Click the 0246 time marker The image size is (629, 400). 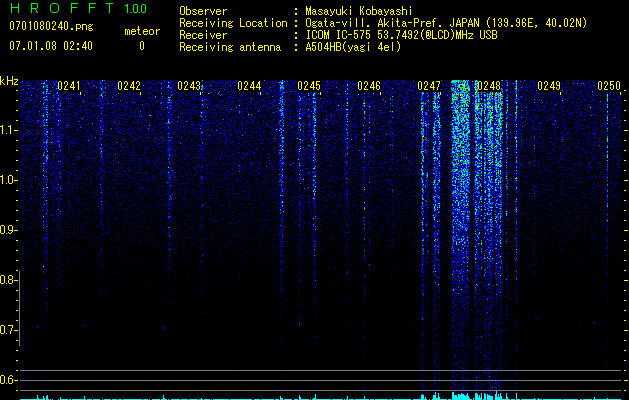pyautogui.click(x=369, y=86)
